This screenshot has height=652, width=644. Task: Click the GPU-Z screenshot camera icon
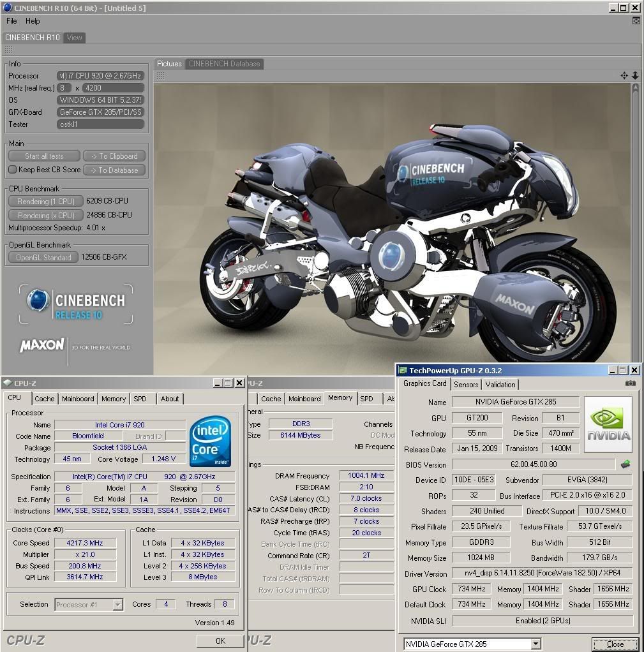click(x=630, y=383)
